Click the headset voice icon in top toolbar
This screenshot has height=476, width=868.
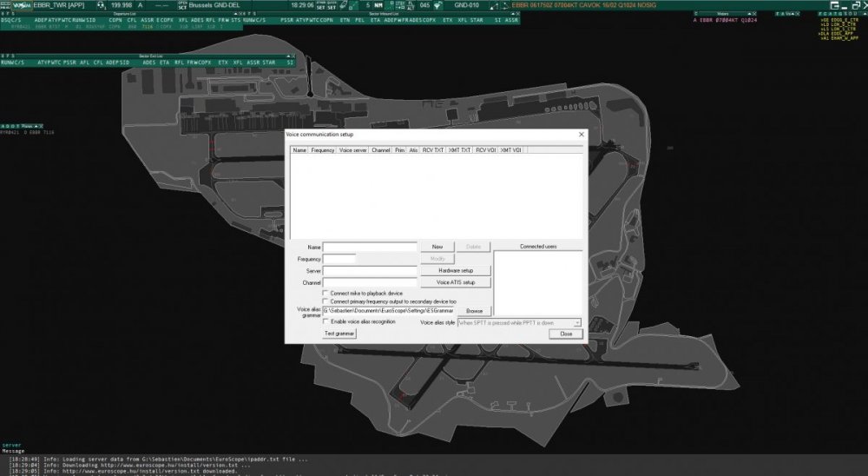click(101, 5)
